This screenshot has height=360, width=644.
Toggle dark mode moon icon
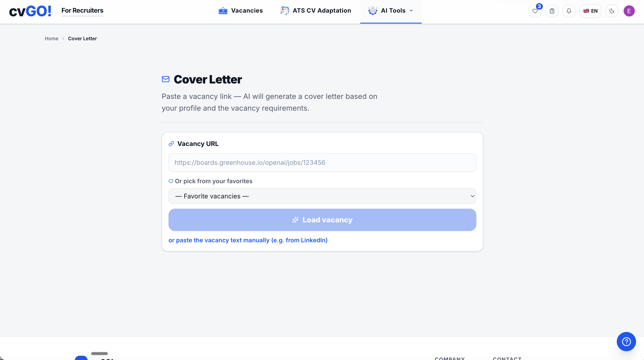pos(612,11)
